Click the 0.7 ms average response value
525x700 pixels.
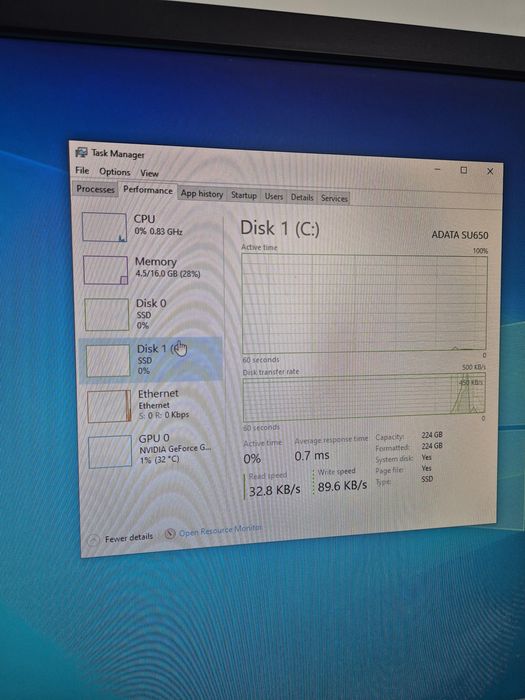pos(312,456)
